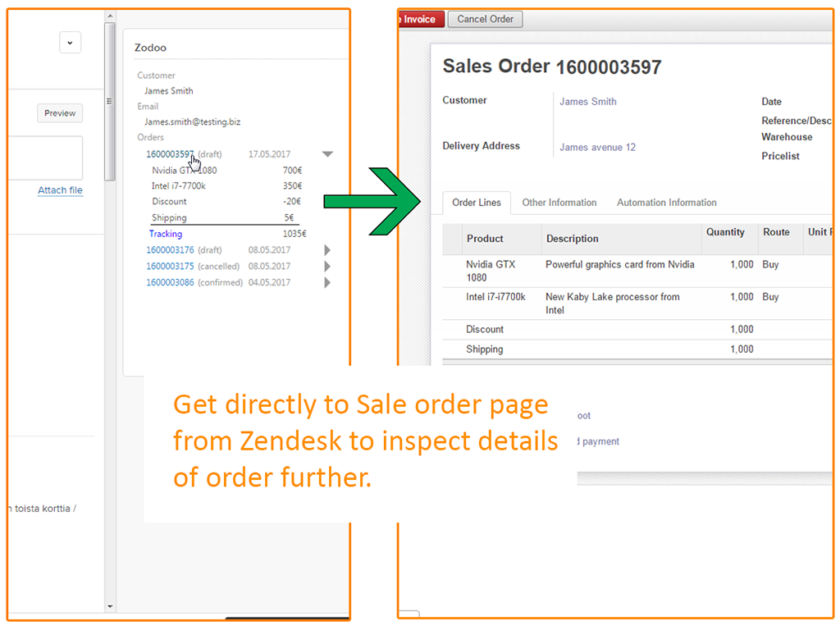Open the dropdown chevron button at top left
The image size is (840, 630).
coord(70,43)
